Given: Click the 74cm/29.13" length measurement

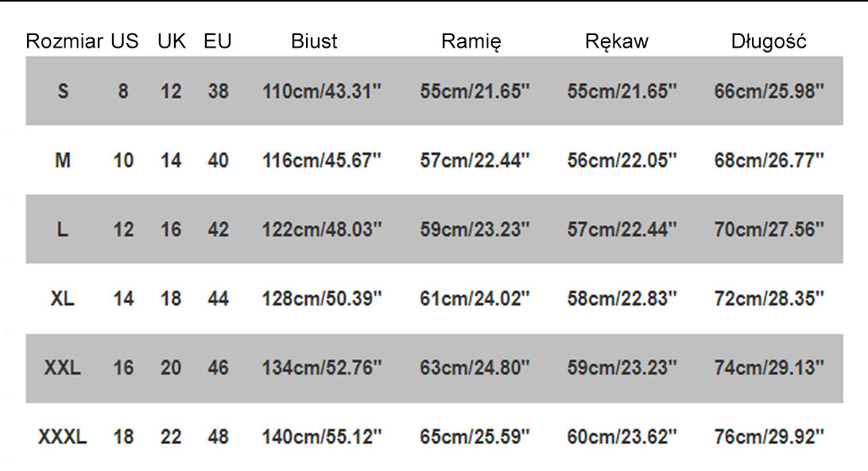Looking at the screenshot, I should pyautogui.click(x=769, y=368).
